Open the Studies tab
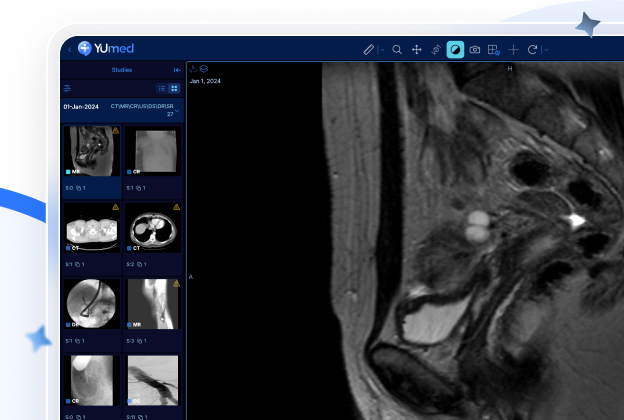 pyautogui.click(x=122, y=70)
